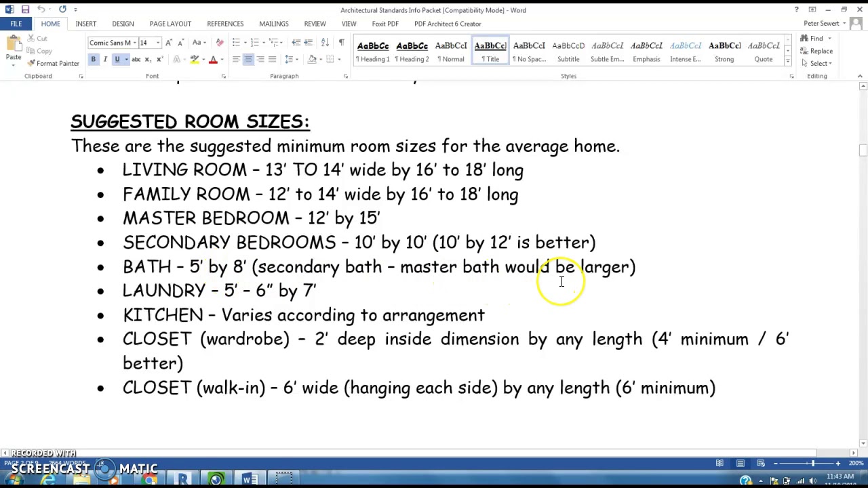Sort the selected paragraphs
The width and height of the screenshot is (868, 488).
tap(325, 43)
